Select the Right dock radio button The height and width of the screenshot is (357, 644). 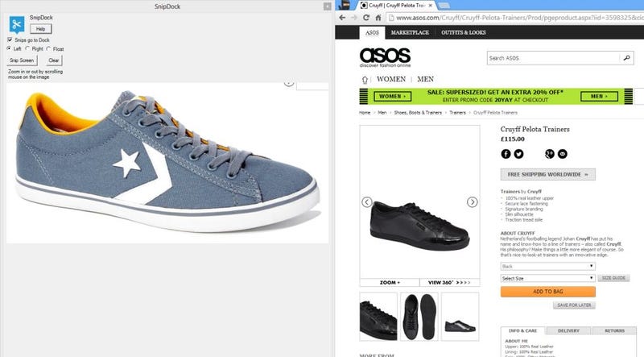tap(27, 48)
